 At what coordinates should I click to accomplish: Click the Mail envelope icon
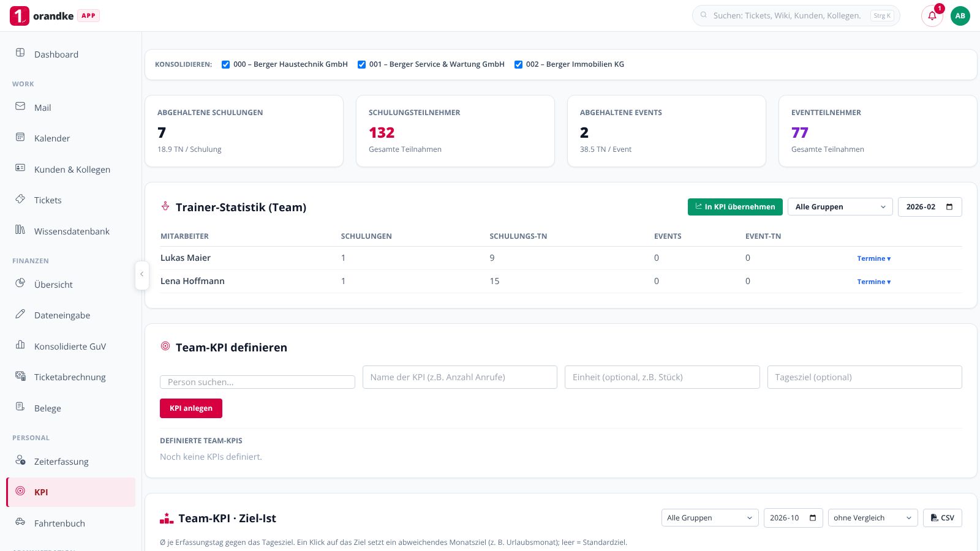point(20,106)
